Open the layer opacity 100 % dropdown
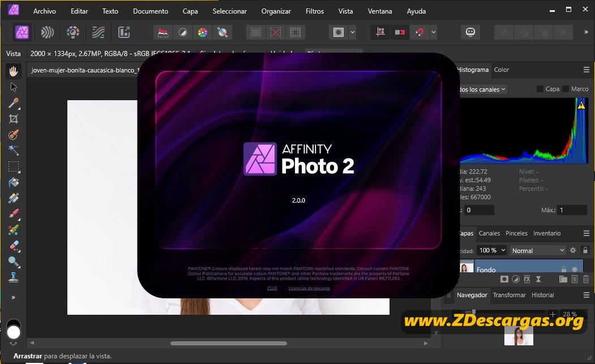This screenshot has width=595, height=364. click(492, 250)
